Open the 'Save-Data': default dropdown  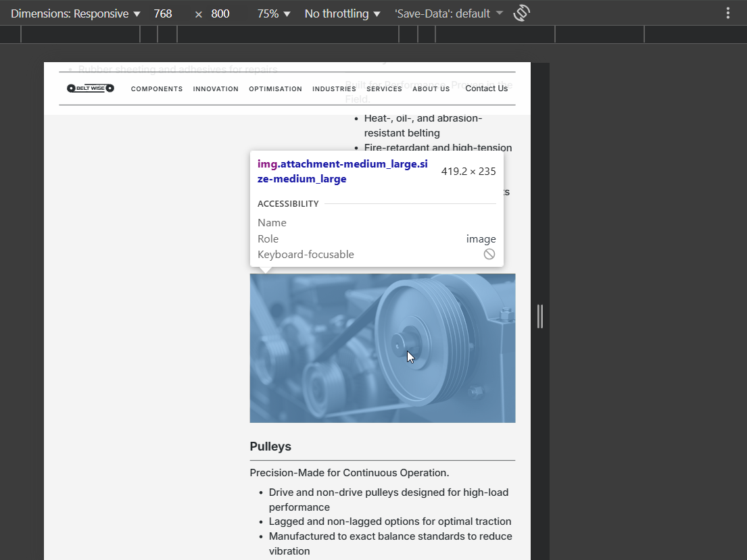click(448, 14)
